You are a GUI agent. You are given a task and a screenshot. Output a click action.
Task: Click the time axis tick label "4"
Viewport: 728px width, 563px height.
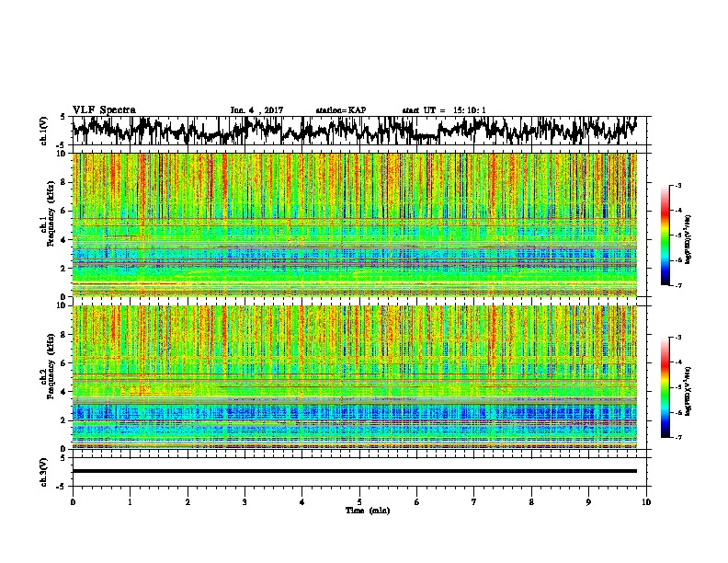[x=301, y=502]
